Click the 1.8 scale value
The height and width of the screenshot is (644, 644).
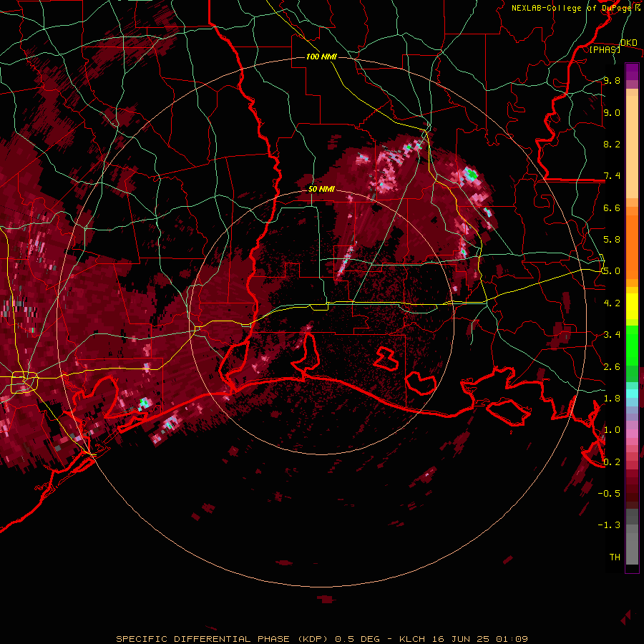pyautogui.click(x=612, y=399)
